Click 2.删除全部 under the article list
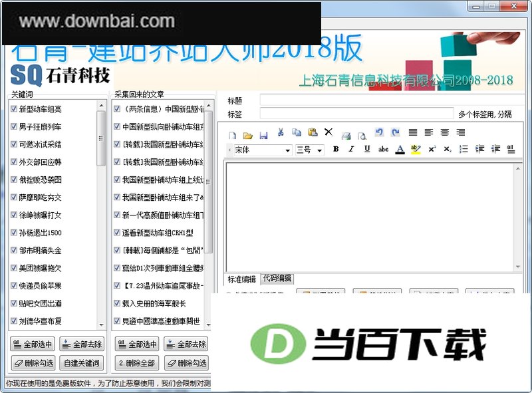This screenshot has width=532, height=393. [x=137, y=363]
